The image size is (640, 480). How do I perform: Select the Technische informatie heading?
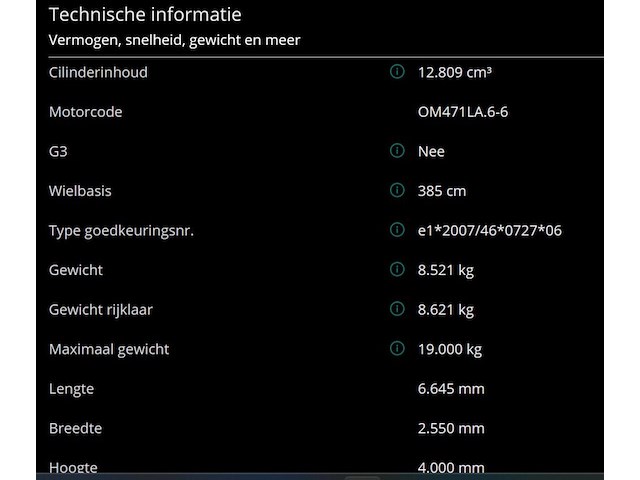coord(145,15)
